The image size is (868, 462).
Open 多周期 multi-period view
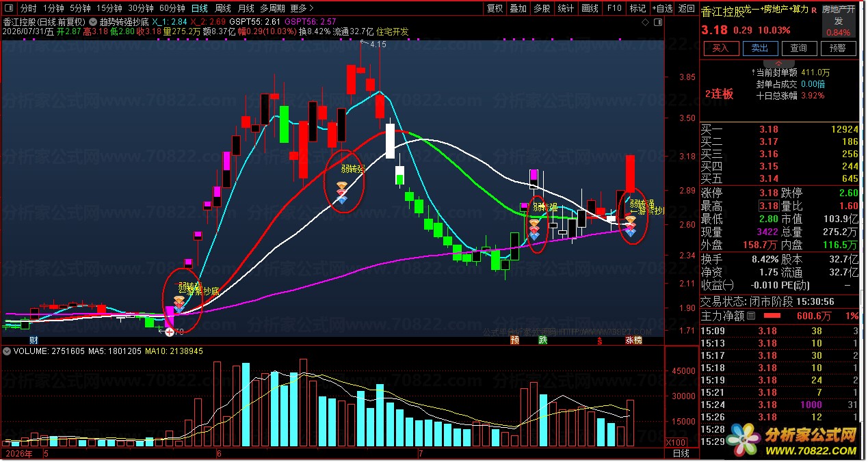pos(272,9)
